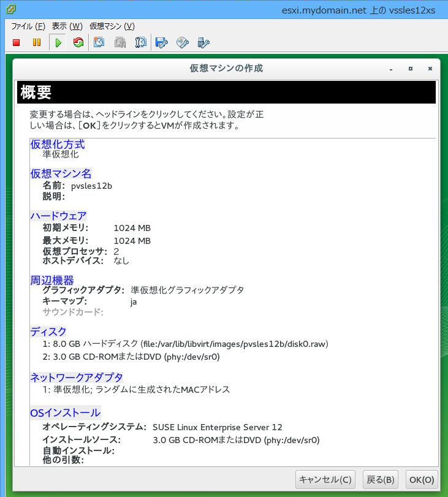The image size is (448, 497).
Task: Click the 初期メモリ value 1024 MB
Action: pos(132,228)
